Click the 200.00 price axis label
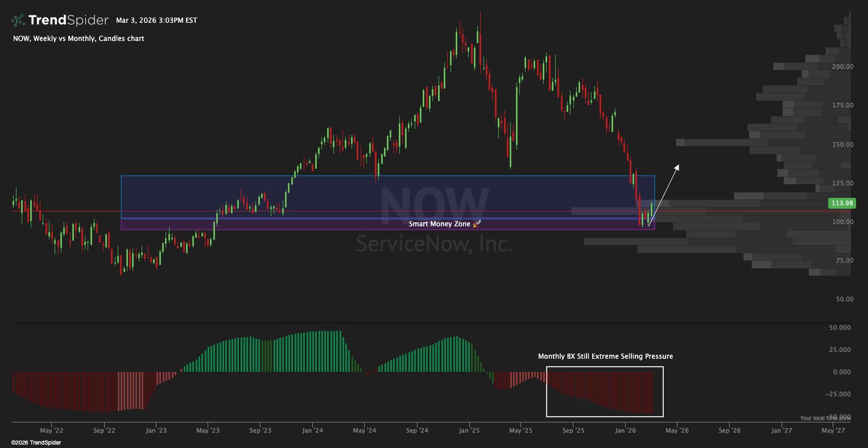This screenshot has width=868, height=448. pyautogui.click(x=842, y=67)
